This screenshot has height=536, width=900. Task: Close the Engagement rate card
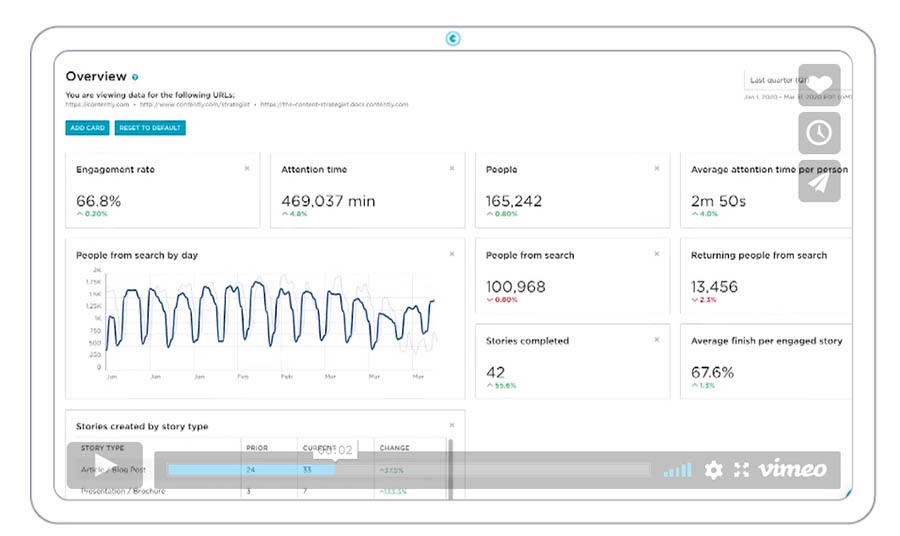point(247,168)
